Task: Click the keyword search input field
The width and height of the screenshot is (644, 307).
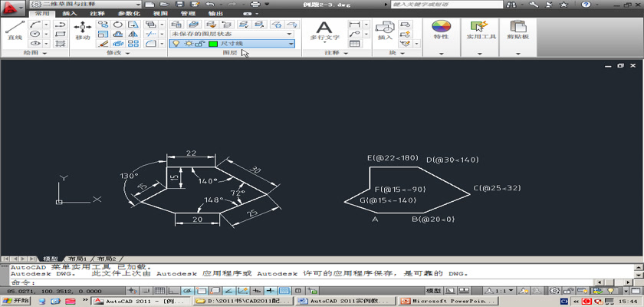Action: [445, 4]
